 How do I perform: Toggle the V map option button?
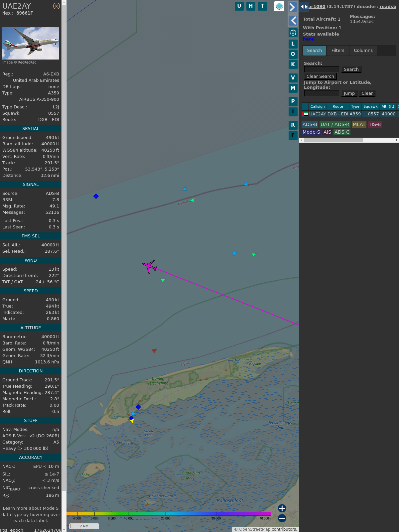coord(293,78)
